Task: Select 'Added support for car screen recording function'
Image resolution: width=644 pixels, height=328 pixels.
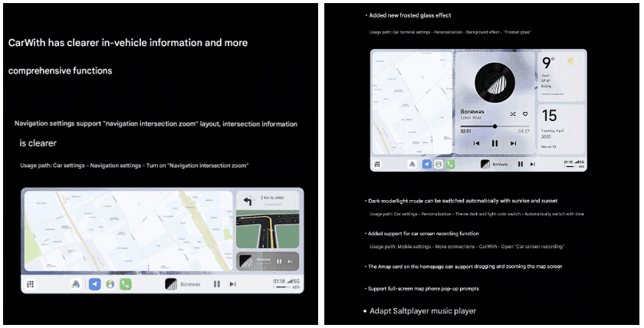Action: point(423,234)
